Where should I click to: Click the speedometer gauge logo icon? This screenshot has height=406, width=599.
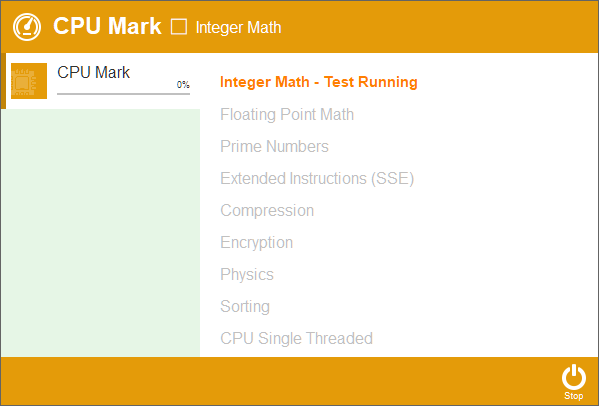click(27, 27)
